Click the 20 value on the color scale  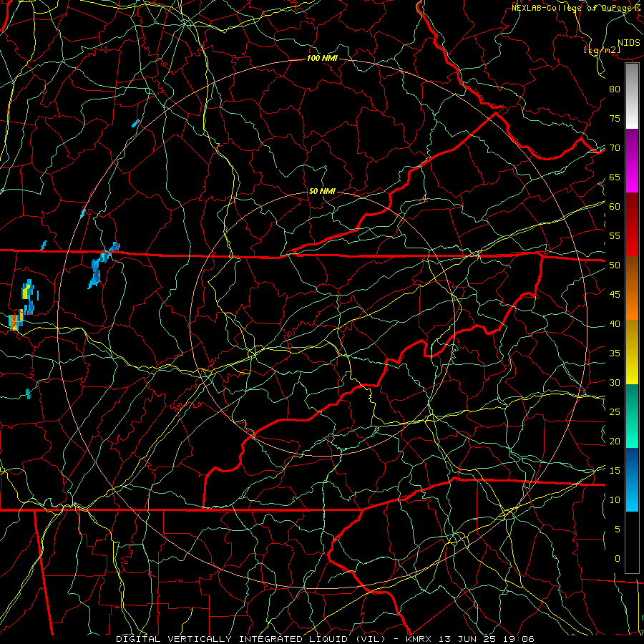615,441
